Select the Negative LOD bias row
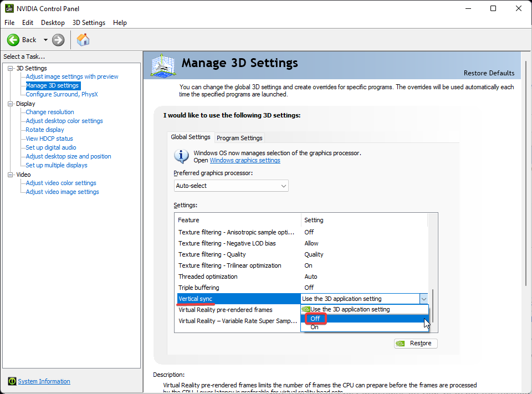Viewport: 532px width, 394px height. (302, 243)
